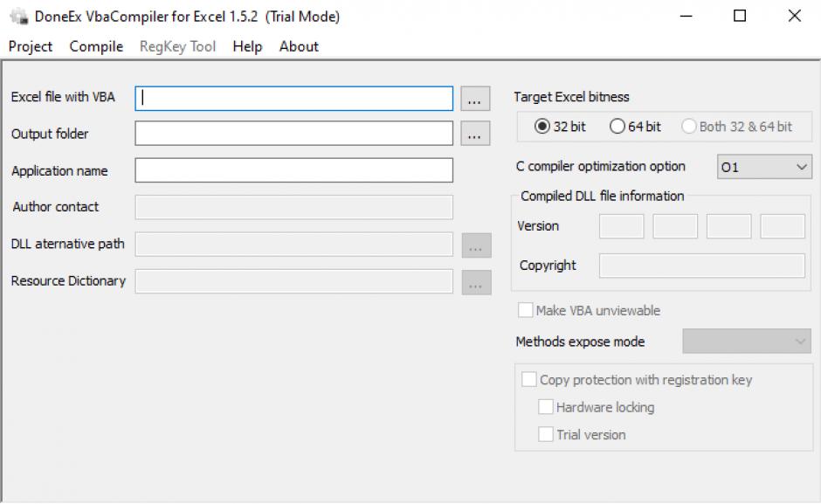
Task: Toggle Hardware locking checkbox
Action: [x=546, y=407]
